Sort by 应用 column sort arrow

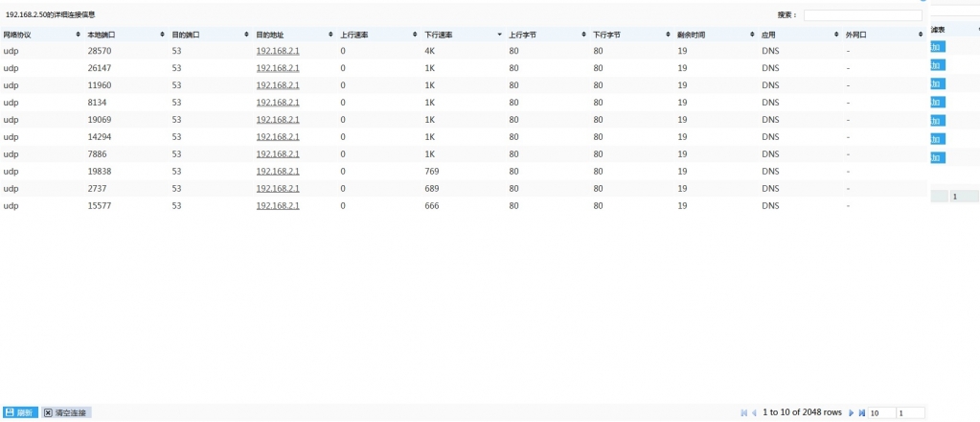[x=836, y=35]
